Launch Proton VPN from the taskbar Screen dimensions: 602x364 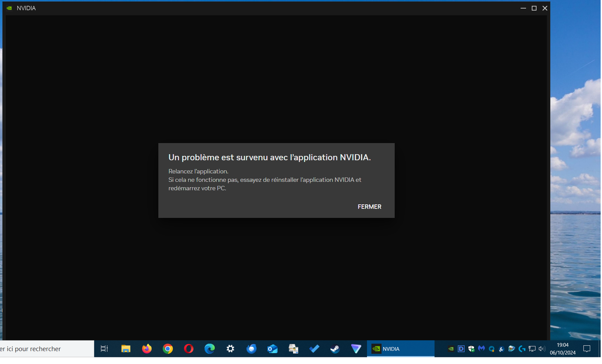(356, 349)
